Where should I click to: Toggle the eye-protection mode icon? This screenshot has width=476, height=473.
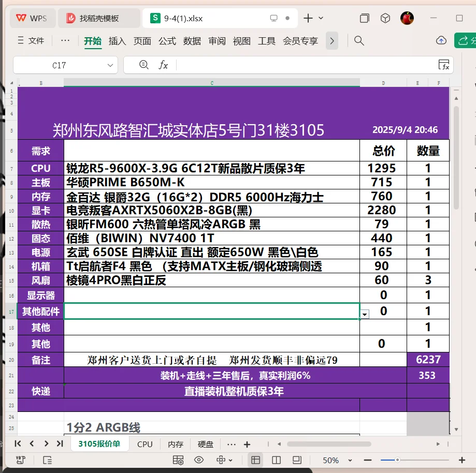[x=199, y=460]
